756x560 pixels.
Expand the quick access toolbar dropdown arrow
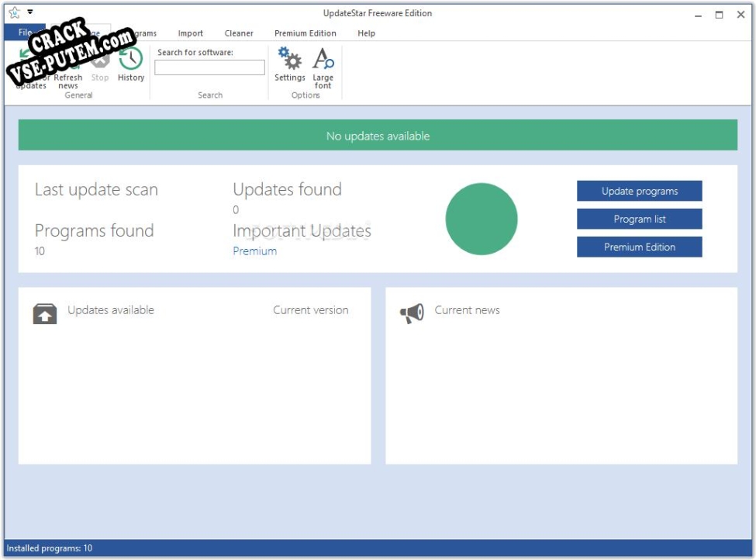pyautogui.click(x=30, y=12)
